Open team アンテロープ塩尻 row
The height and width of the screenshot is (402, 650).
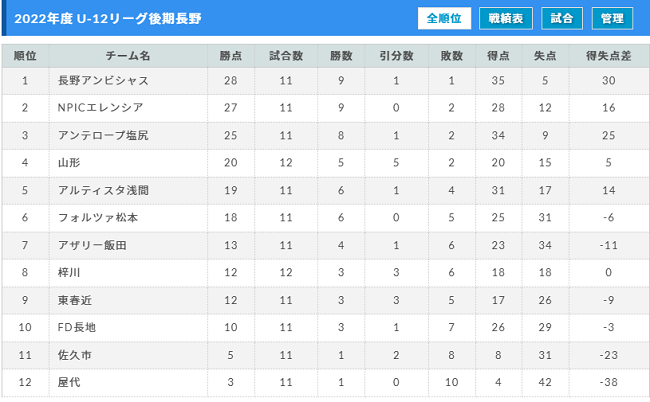coord(325,136)
